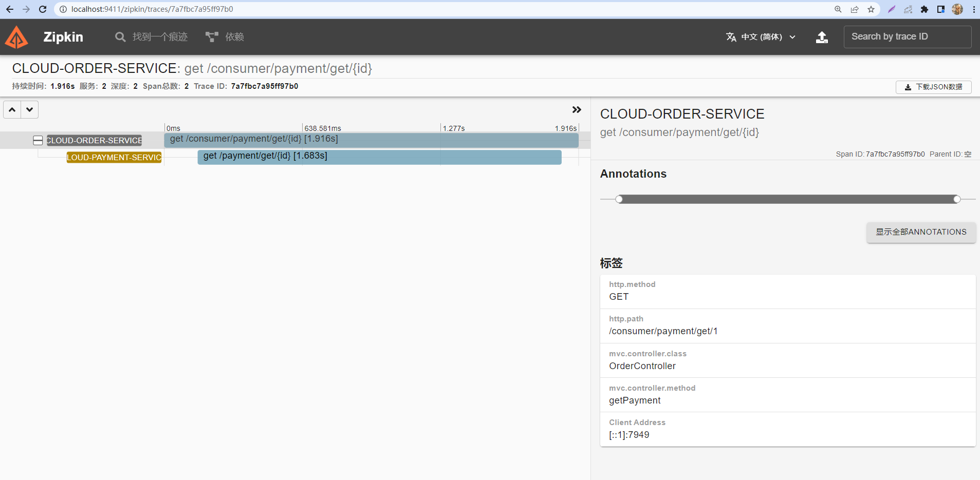980x480 pixels.
Task: Share this page icon in address bar
Action: point(855,9)
